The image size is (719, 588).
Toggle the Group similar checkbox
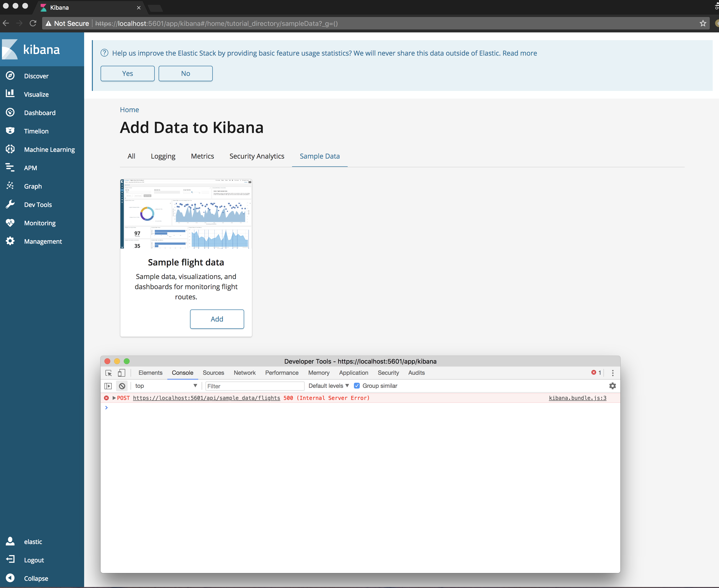click(x=357, y=386)
